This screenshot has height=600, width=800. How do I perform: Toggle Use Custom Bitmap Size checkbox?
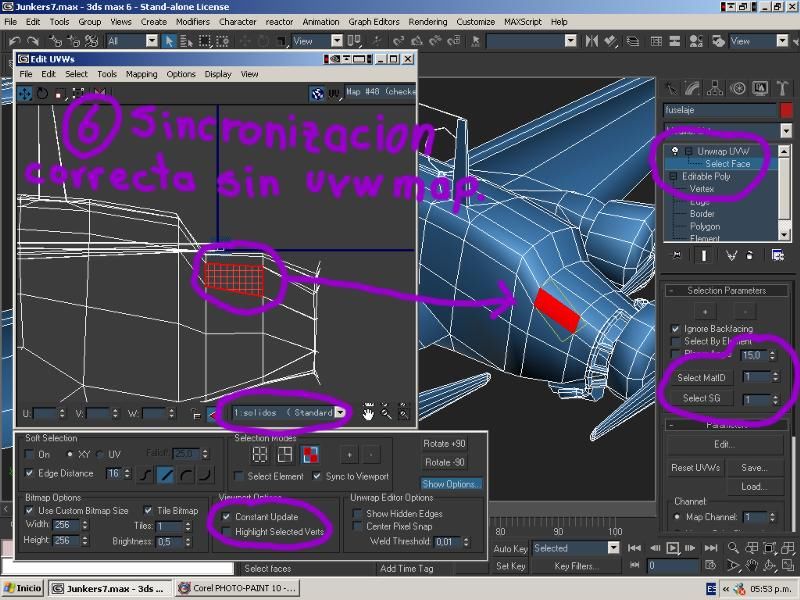point(30,510)
